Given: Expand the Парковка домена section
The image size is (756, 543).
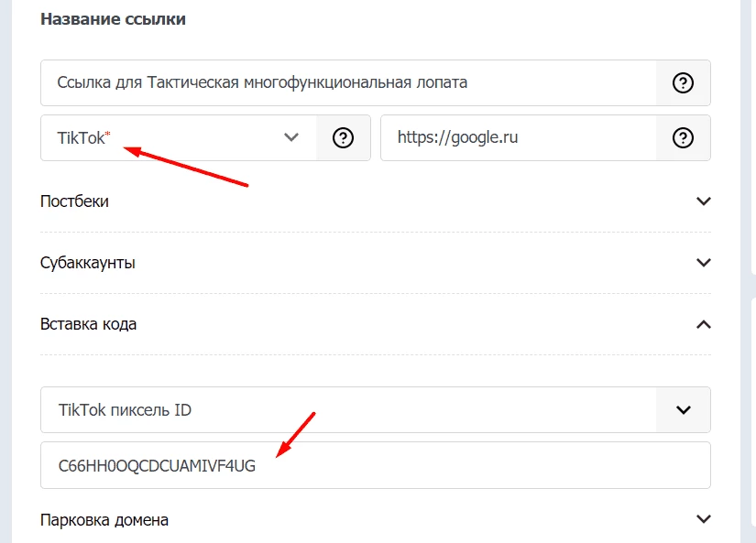Looking at the screenshot, I should click(376, 519).
